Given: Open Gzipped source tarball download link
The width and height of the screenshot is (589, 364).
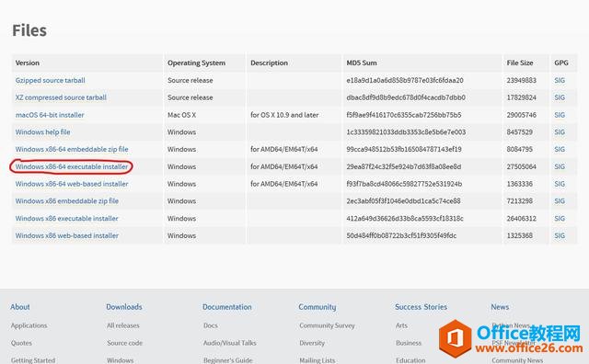Looking at the screenshot, I should [x=50, y=80].
